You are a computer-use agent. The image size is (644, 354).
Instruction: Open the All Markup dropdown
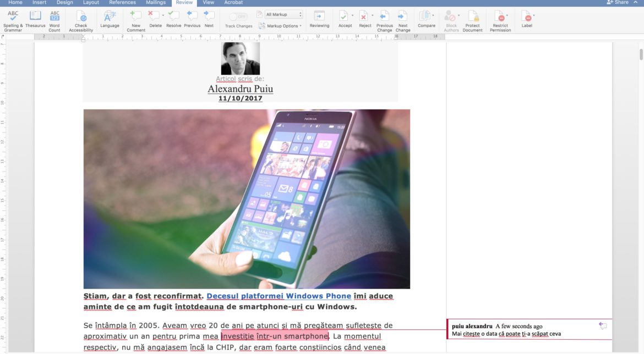click(284, 14)
